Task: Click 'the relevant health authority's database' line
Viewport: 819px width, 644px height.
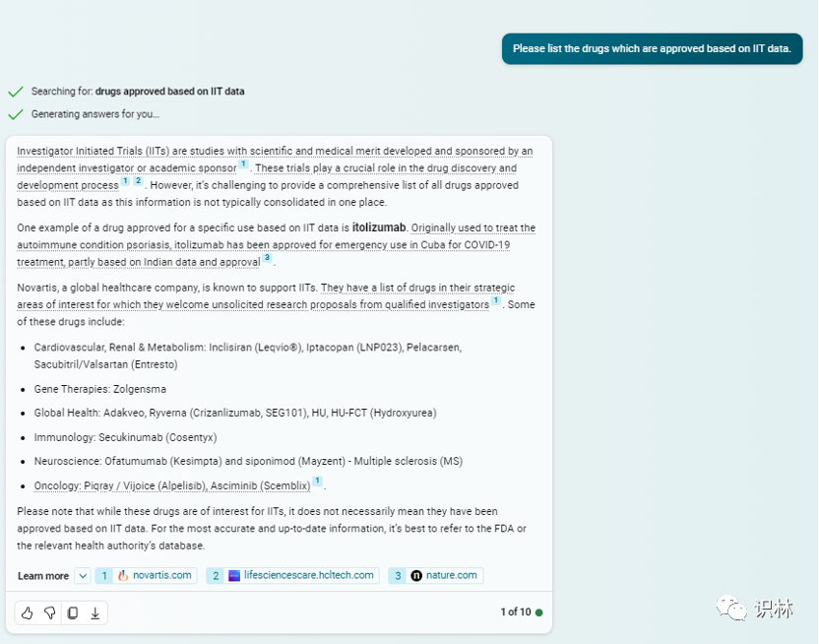Action: pos(110,546)
